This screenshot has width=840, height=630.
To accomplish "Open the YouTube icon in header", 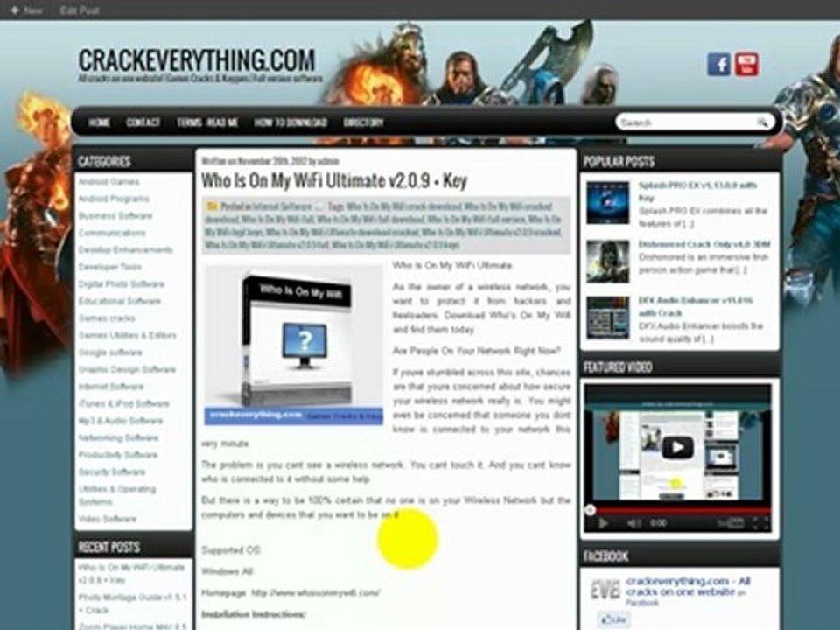I will (x=746, y=64).
